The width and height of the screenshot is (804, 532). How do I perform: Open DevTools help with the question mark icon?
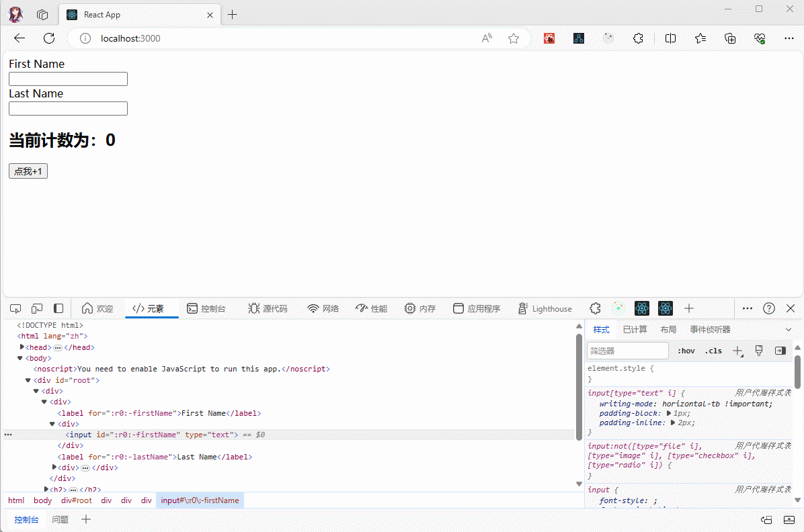pyautogui.click(x=769, y=308)
